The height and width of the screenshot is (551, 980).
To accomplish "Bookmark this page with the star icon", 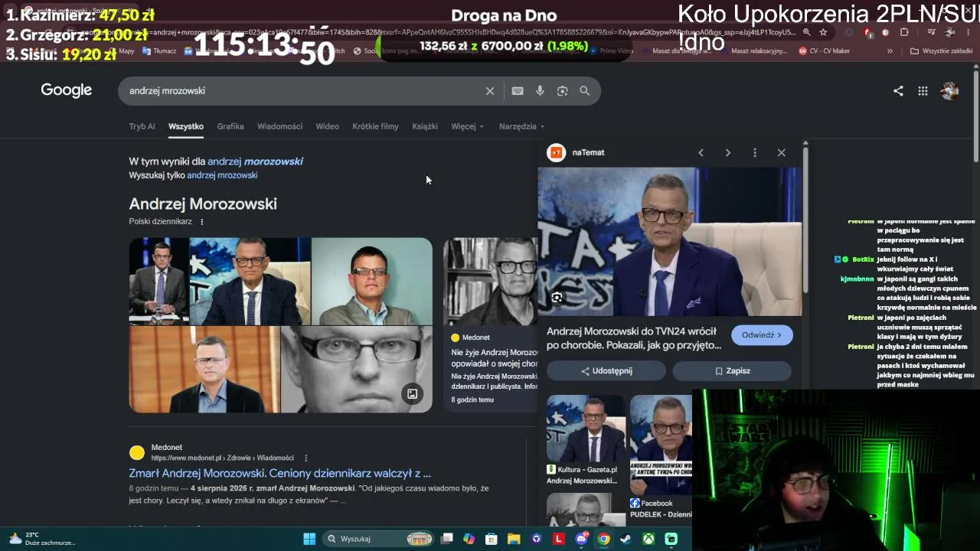I will point(823,32).
